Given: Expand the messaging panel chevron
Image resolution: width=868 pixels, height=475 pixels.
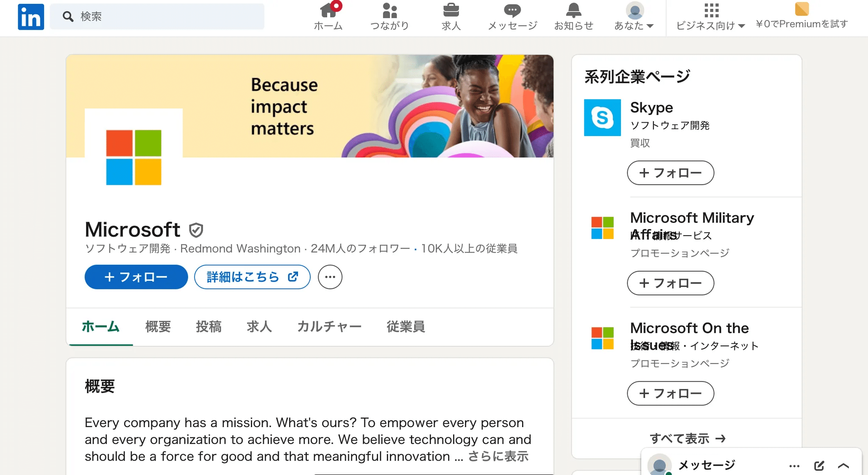Looking at the screenshot, I should pos(843,466).
